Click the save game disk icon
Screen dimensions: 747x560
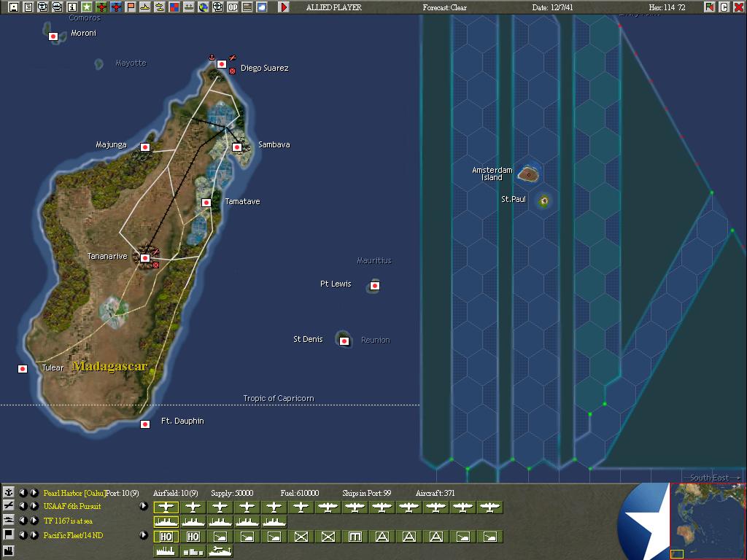tap(13, 7)
